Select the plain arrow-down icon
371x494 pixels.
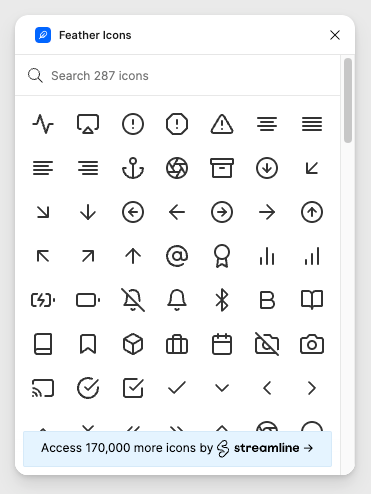point(88,212)
